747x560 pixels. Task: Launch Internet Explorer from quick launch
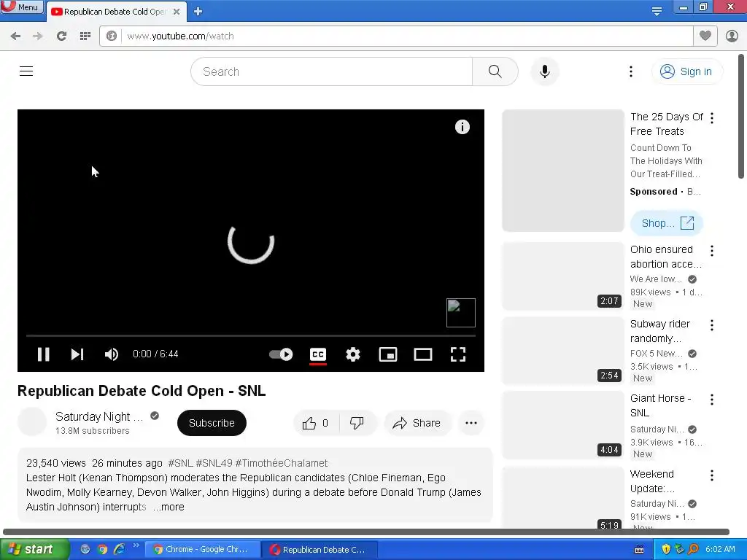click(119, 550)
